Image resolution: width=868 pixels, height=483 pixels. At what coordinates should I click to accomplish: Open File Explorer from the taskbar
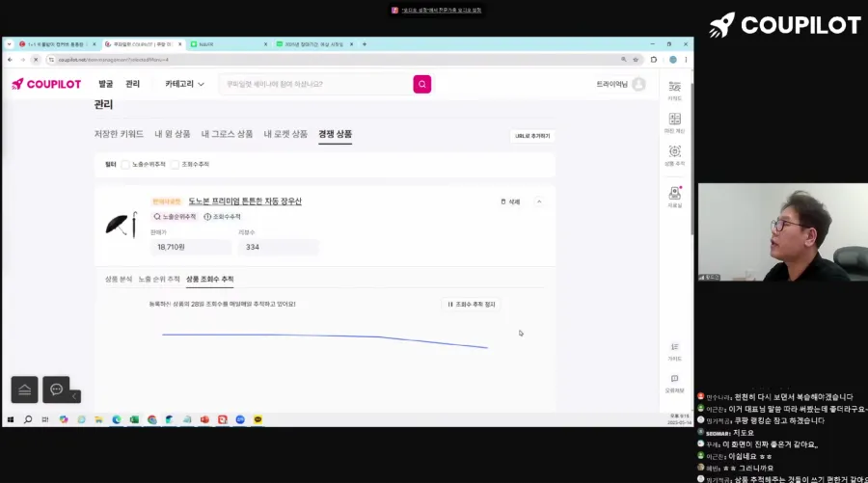click(x=98, y=420)
